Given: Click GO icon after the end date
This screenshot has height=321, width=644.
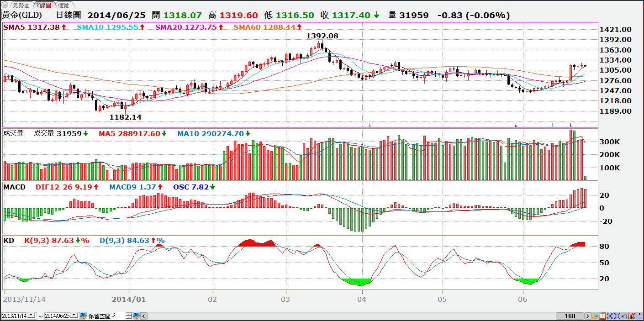Looking at the screenshot, I should (84, 316).
